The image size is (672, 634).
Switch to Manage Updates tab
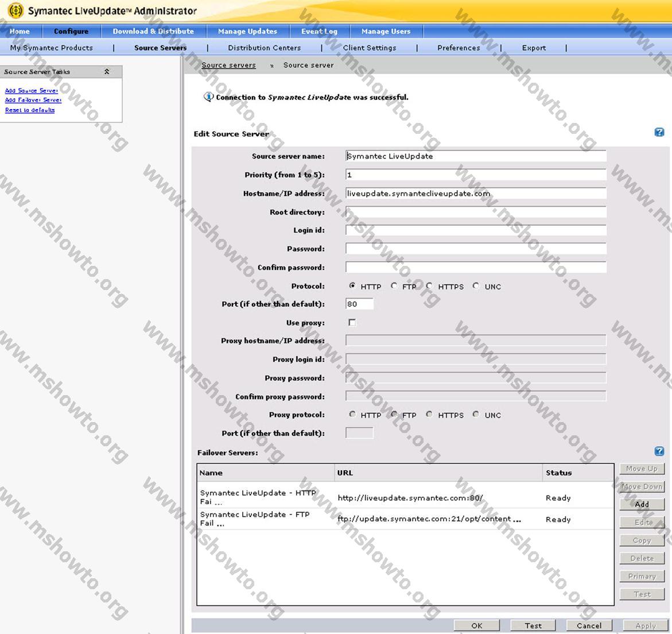[x=247, y=32]
